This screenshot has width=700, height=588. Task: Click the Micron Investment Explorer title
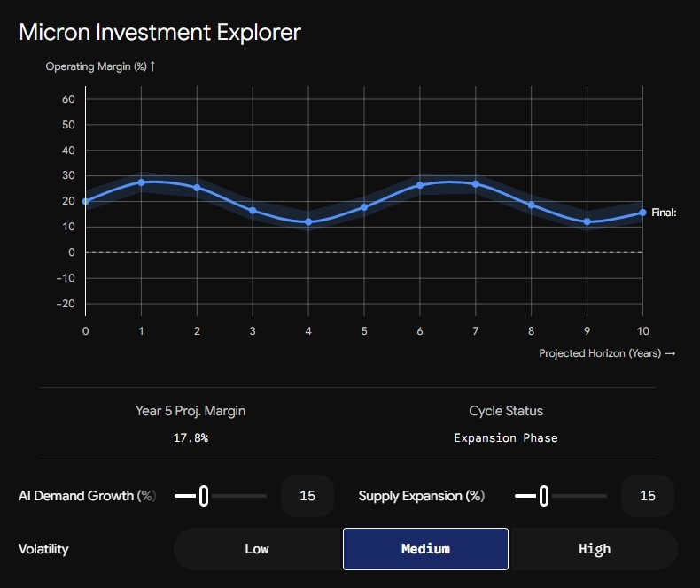coord(159,32)
